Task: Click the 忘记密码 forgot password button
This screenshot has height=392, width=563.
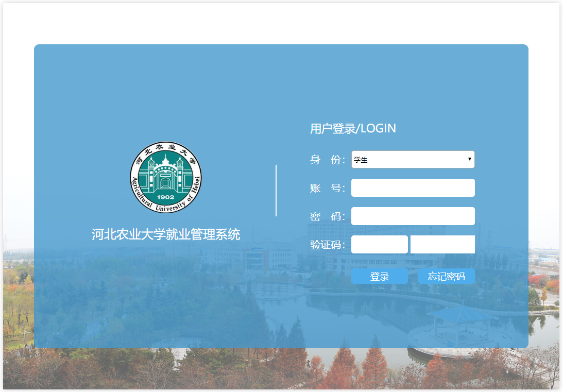Action: tap(446, 276)
